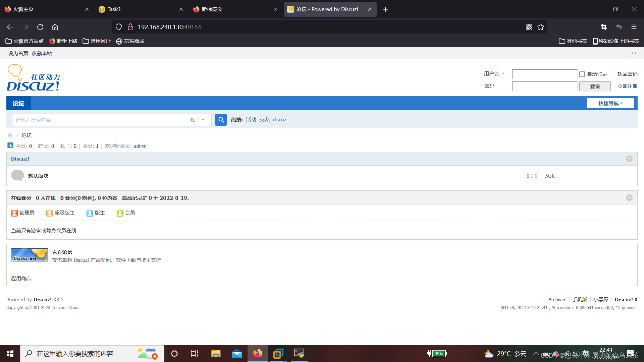The height and width of the screenshot is (362, 644).
Task: Reload the page with refresh icon
Action: (40, 27)
